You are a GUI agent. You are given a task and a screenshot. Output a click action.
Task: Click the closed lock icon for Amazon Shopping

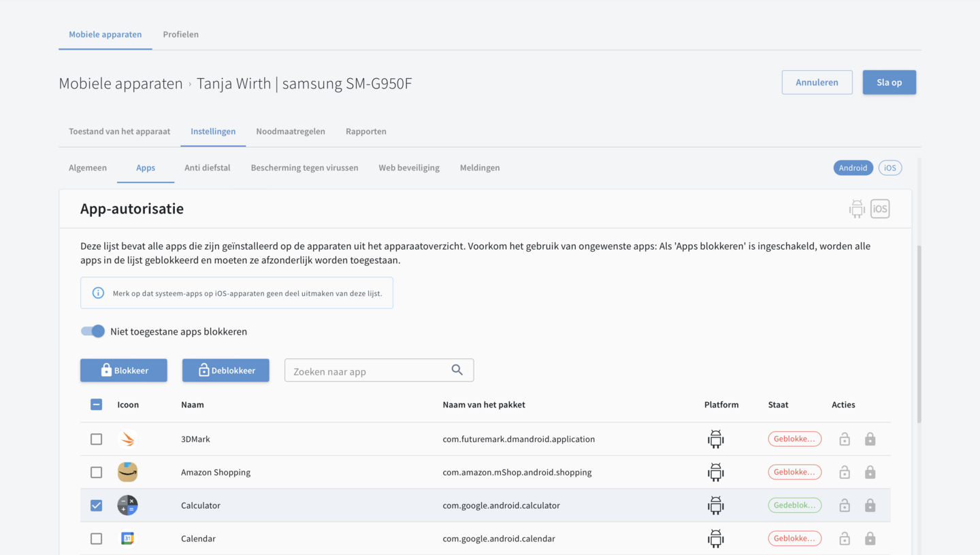click(870, 473)
